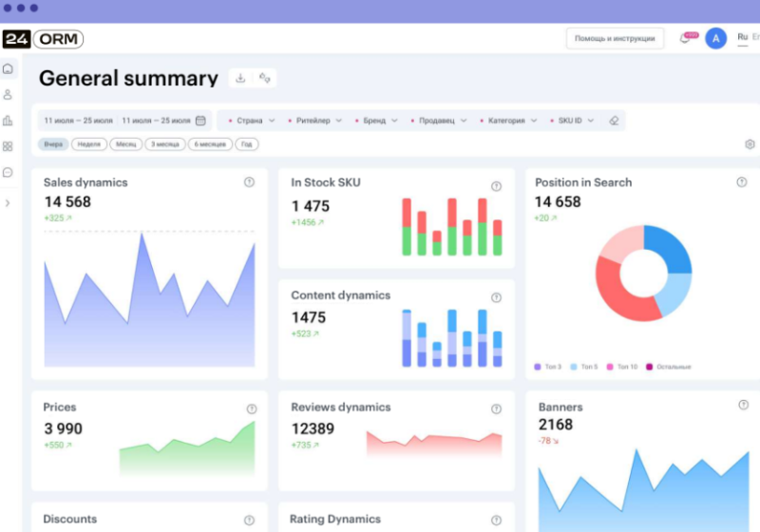The width and height of the screenshot is (760, 532).
Task: Select the Неделя period chip
Action: 89,144
